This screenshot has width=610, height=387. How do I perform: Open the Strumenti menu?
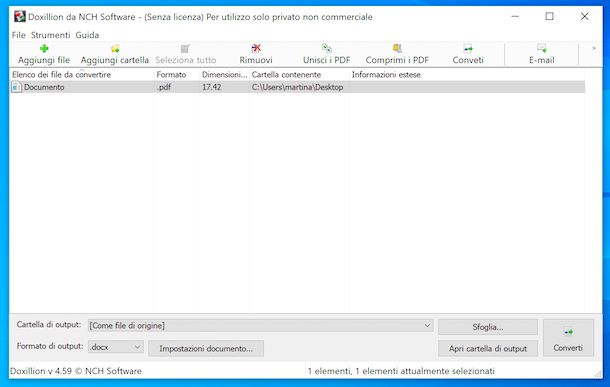click(51, 35)
